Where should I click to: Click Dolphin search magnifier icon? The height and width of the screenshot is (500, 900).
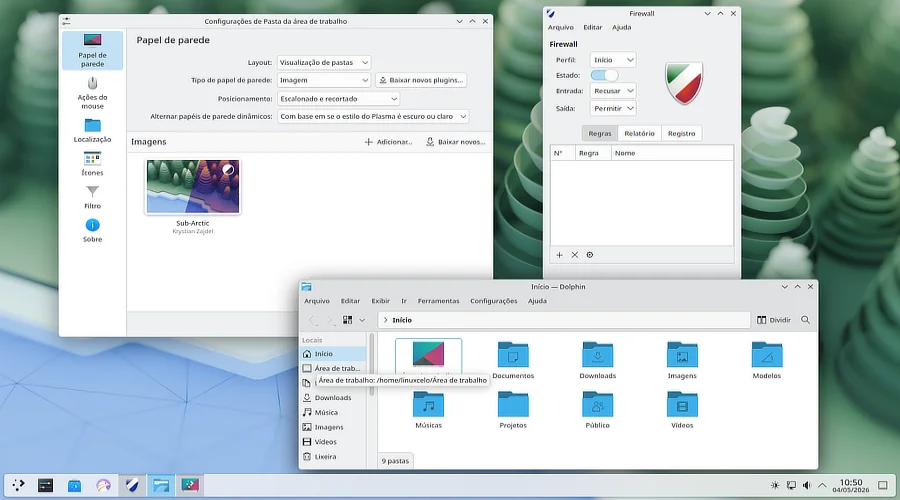[805, 320]
